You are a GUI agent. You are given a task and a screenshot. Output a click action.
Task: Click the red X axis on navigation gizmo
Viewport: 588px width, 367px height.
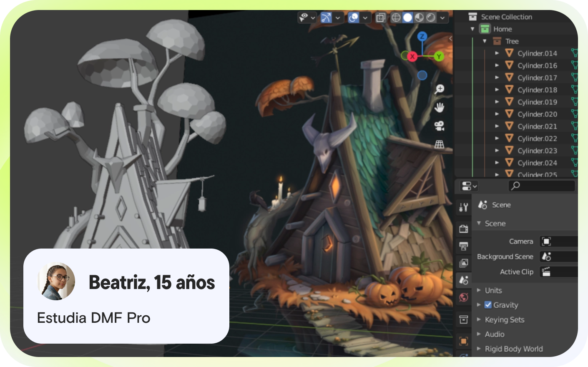click(x=412, y=57)
